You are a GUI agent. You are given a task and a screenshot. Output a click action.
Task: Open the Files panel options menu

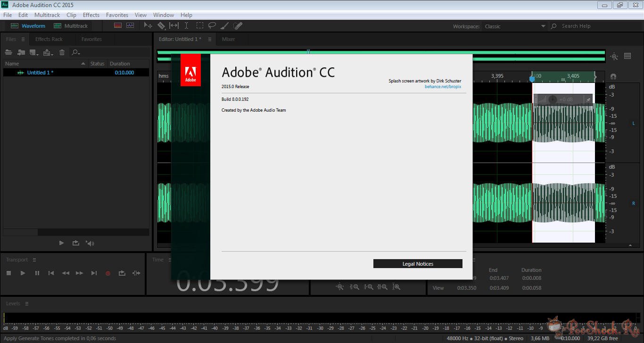[23, 39]
